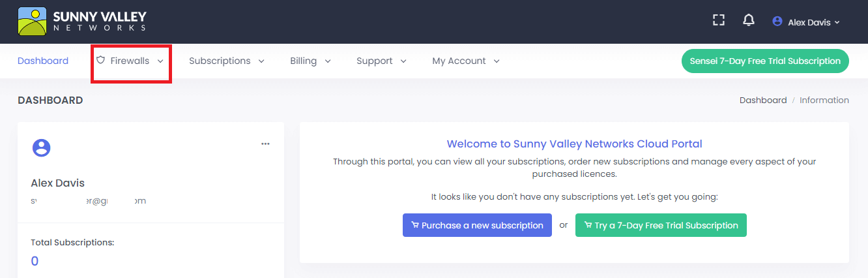Click the Sunny Valley Networks logo
The image size is (868, 278).
[81, 21]
